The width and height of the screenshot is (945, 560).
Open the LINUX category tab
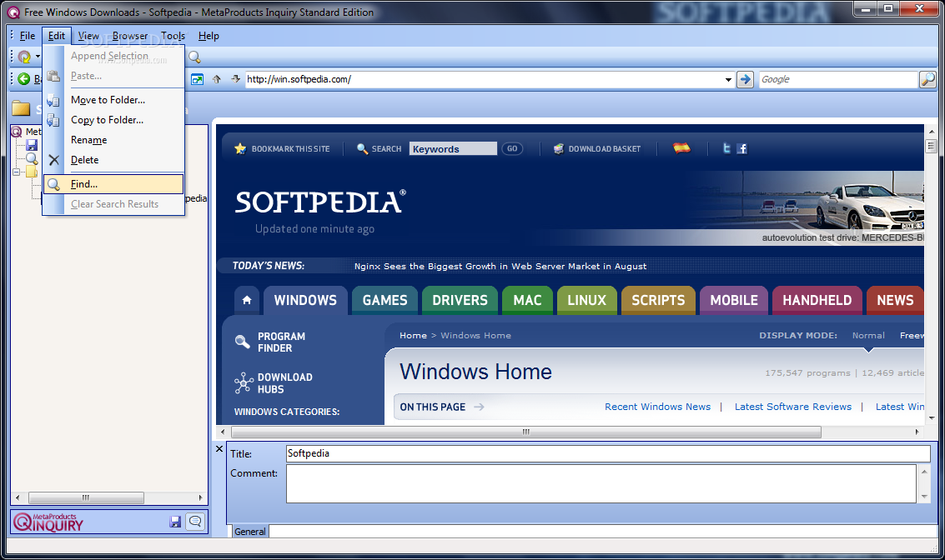click(586, 300)
